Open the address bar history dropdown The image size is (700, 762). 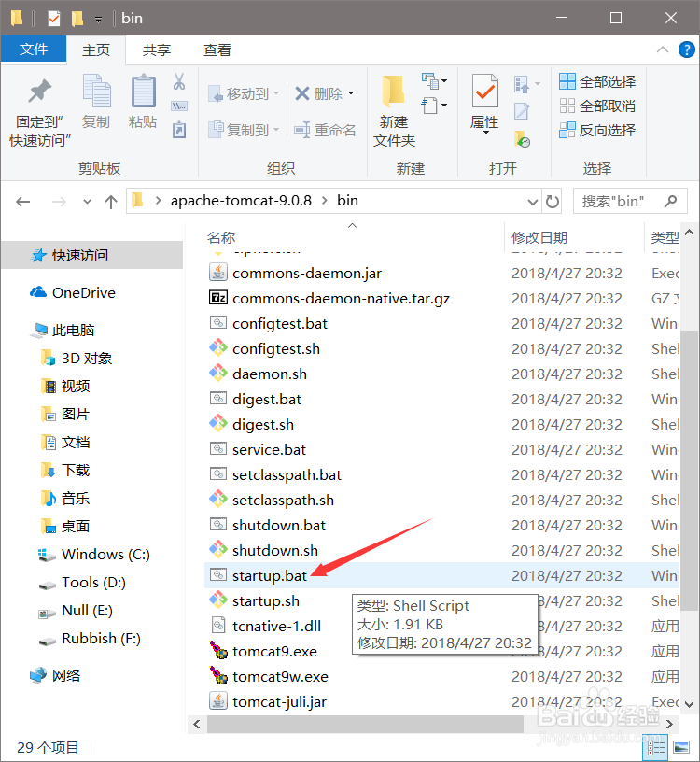pos(533,201)
